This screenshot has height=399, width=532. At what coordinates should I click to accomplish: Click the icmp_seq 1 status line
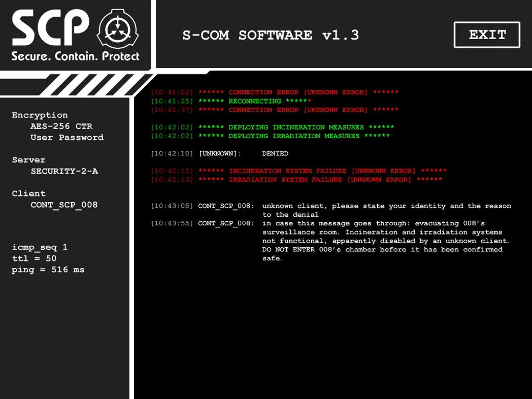coord(40,247)
